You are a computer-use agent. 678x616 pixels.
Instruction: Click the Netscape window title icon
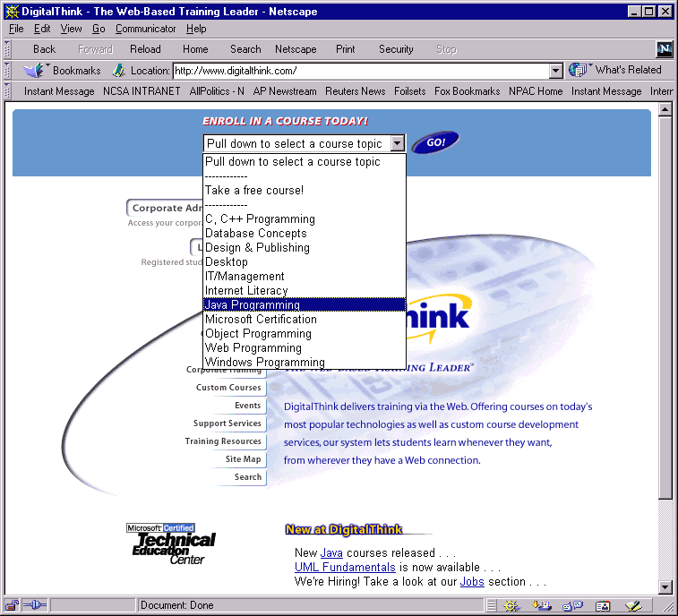[12, 12]
